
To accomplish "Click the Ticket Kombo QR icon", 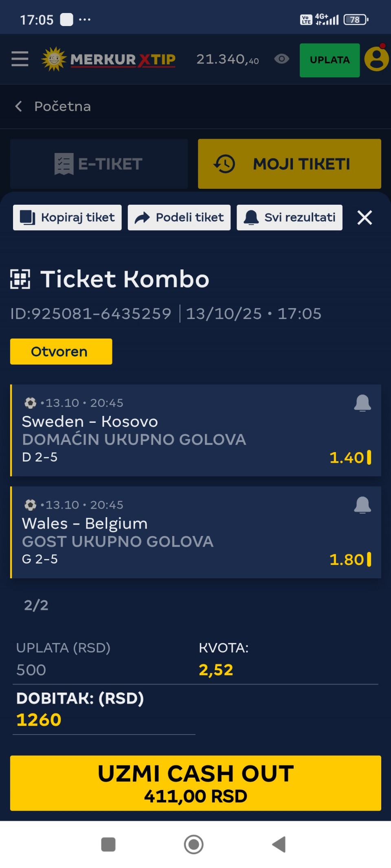I will [x=20, y=279].
